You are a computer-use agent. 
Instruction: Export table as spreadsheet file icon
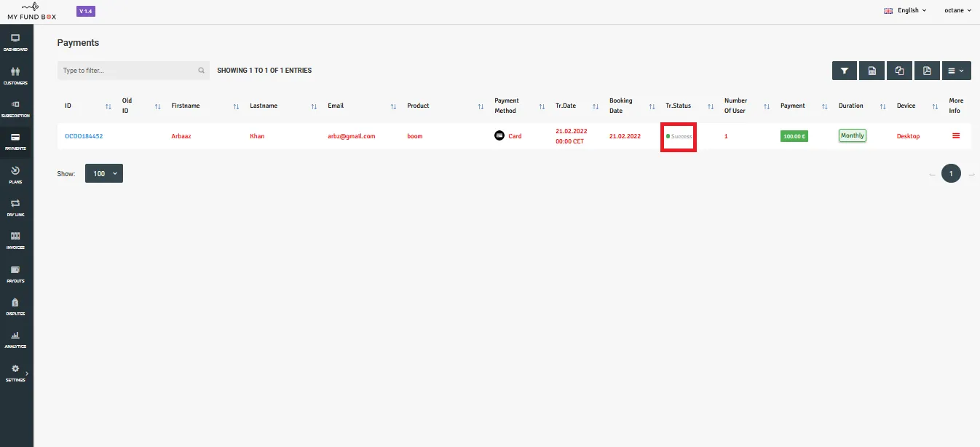[x=872, y=71]
